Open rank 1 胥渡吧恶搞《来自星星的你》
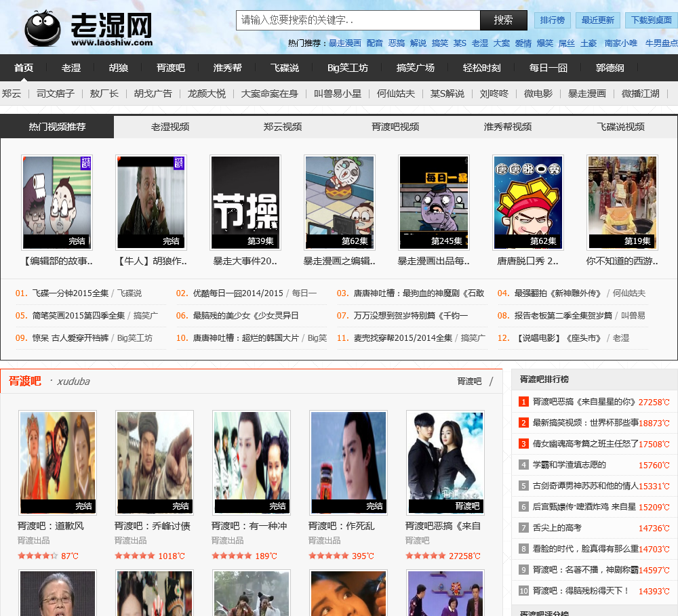 click(584, 402)
